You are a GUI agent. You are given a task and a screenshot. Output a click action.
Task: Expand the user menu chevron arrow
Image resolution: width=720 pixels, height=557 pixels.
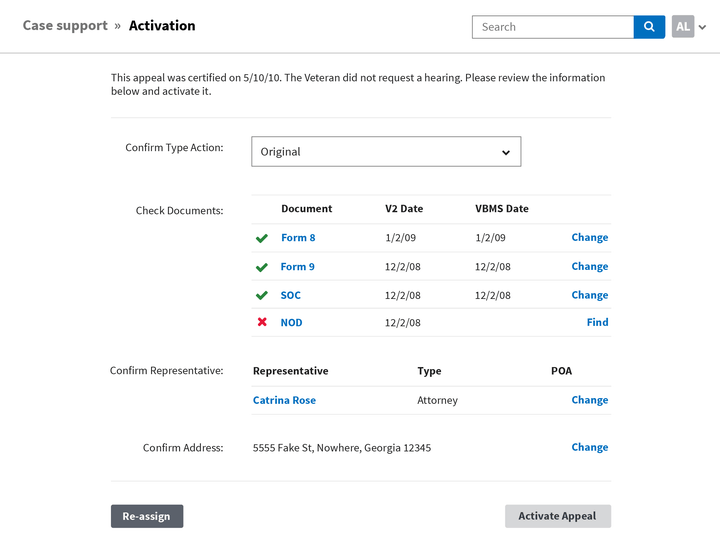[702, 27]
